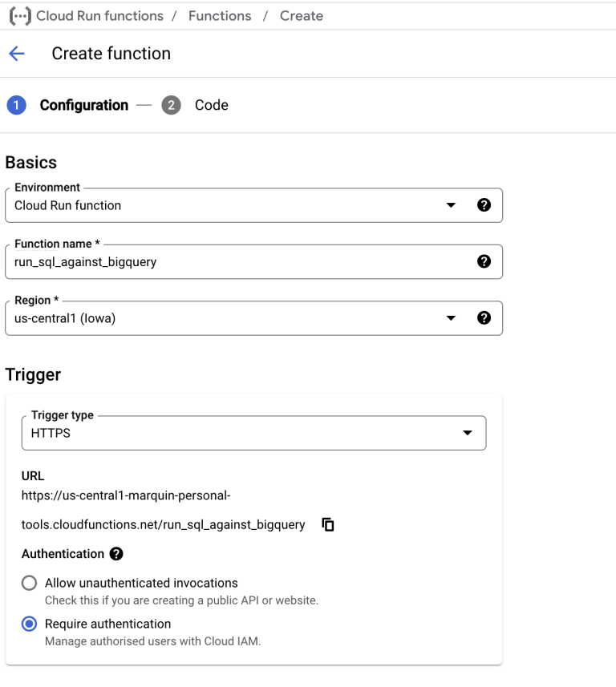Click the Cloud Run functions breadcrumb link

[x=98, y=14]
